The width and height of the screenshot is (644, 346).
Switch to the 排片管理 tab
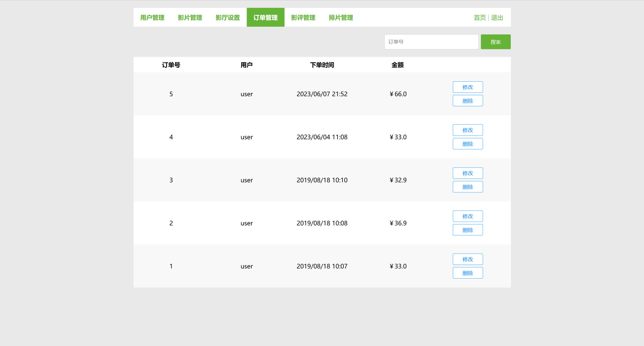coord(341,17)
